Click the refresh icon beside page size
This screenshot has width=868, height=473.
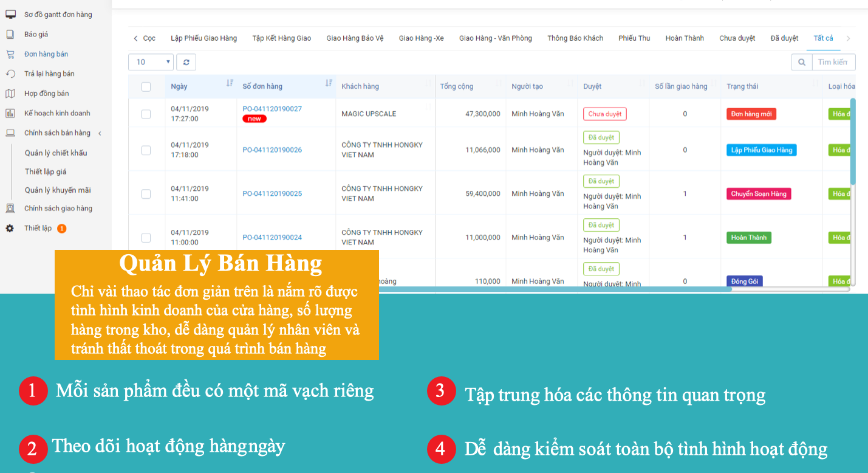click(186, 62)
